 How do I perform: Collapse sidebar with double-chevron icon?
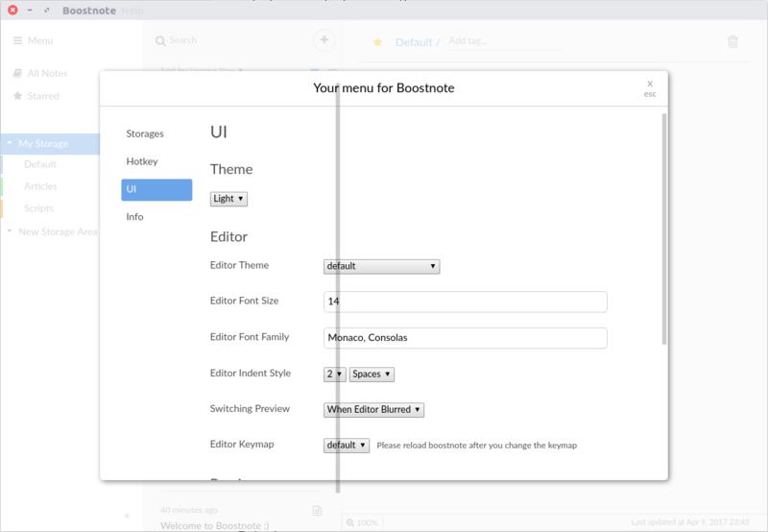[x=127, y=516]
